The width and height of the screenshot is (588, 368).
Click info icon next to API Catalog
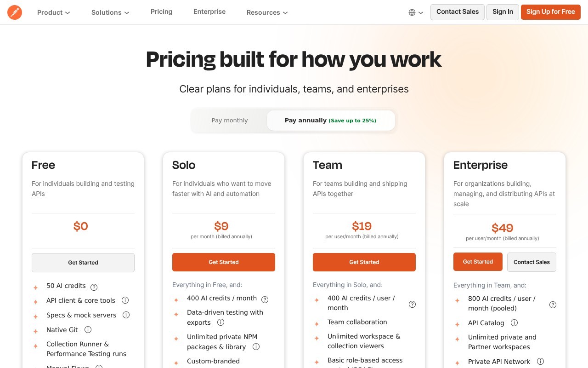pos(514,323)
